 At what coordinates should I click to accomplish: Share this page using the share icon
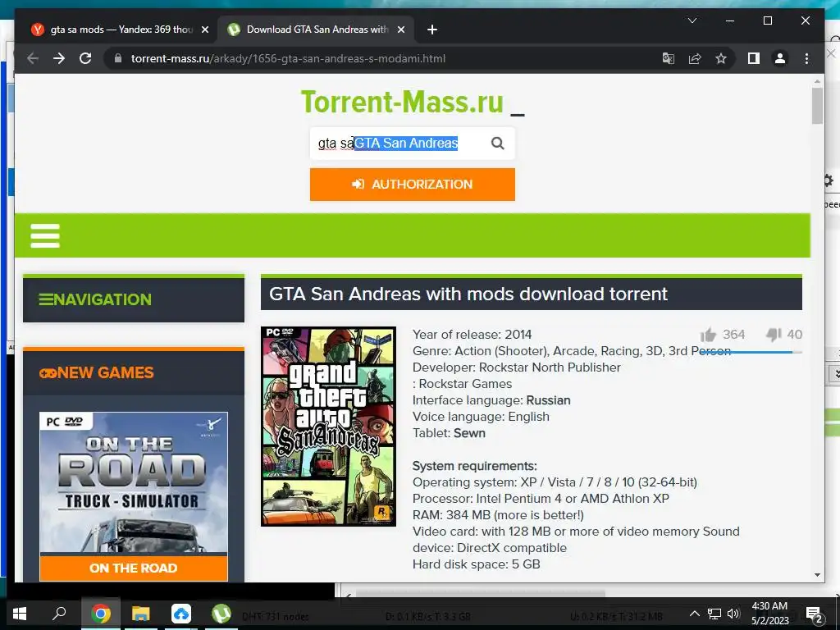695,58
